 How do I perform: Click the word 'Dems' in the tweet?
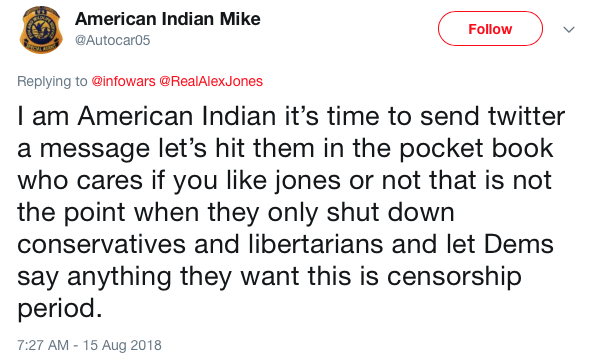click(518, 244)
